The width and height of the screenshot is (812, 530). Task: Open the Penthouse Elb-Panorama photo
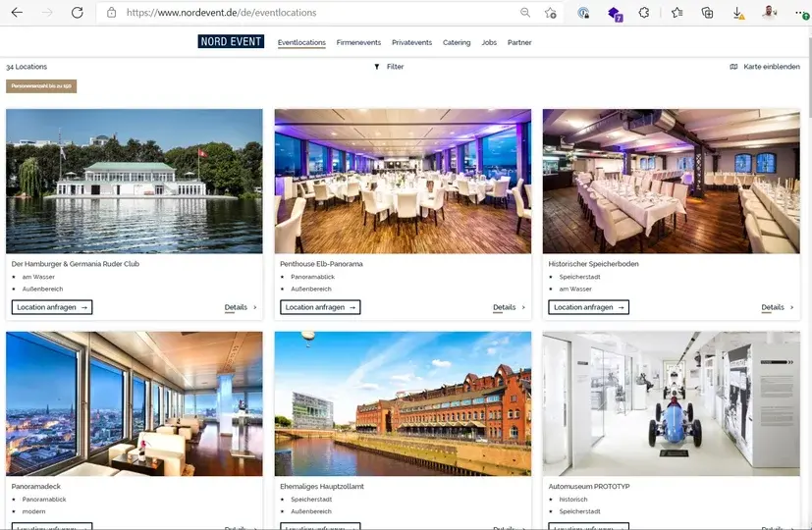(x=403, y=182)
